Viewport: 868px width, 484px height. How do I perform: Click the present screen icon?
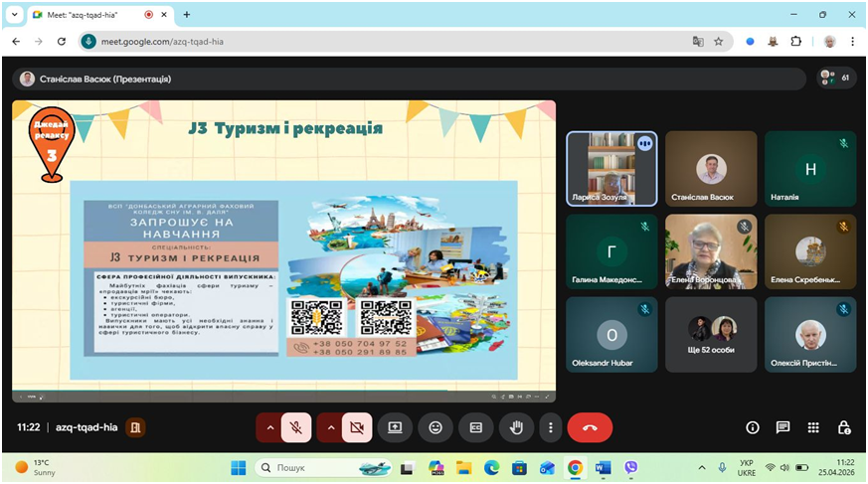[x=395, y=427]
